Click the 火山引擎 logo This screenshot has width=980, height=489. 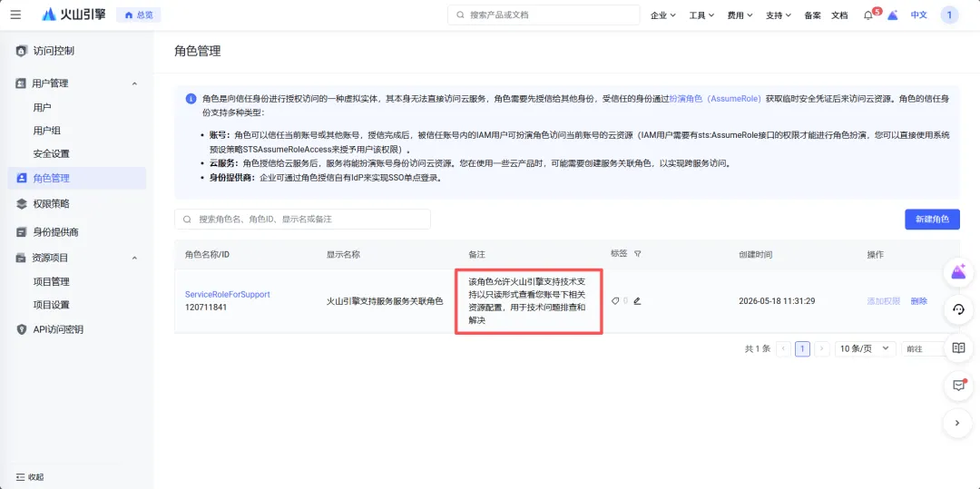(73, 15)
